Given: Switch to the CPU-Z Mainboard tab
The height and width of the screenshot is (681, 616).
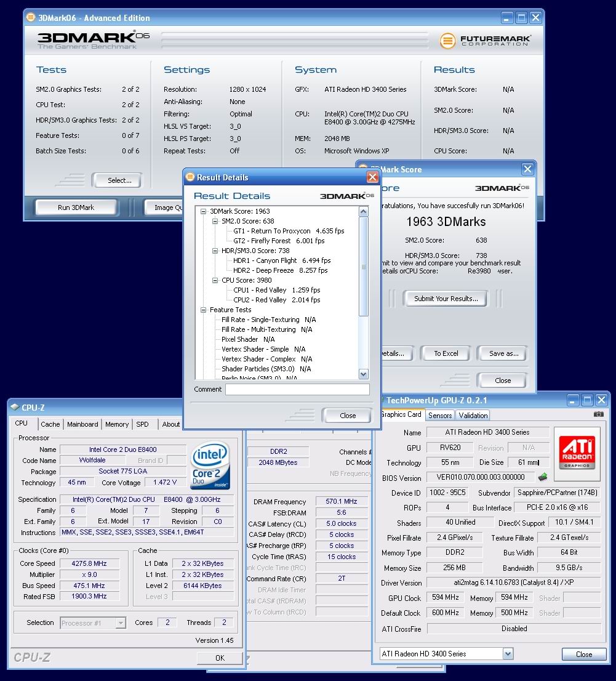Looking at the screenshot, I should (82, 424).
